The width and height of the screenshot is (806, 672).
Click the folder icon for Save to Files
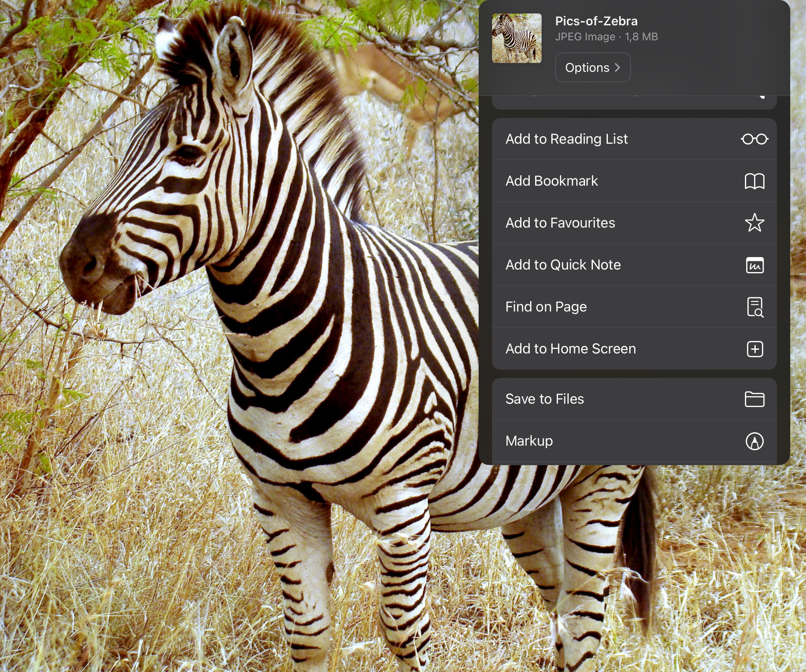point(754,399)
